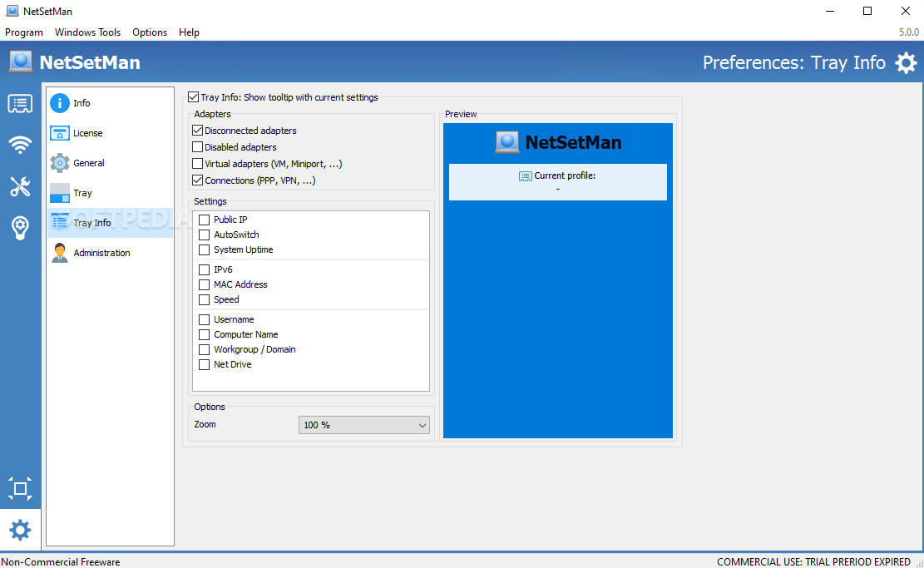Check the MAC Address setting
924x568 pixels.
click(205, 284)
